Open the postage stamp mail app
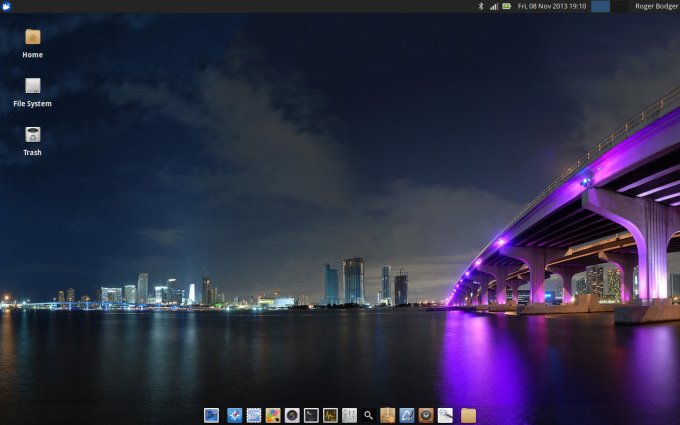 [x=254, y=415]
